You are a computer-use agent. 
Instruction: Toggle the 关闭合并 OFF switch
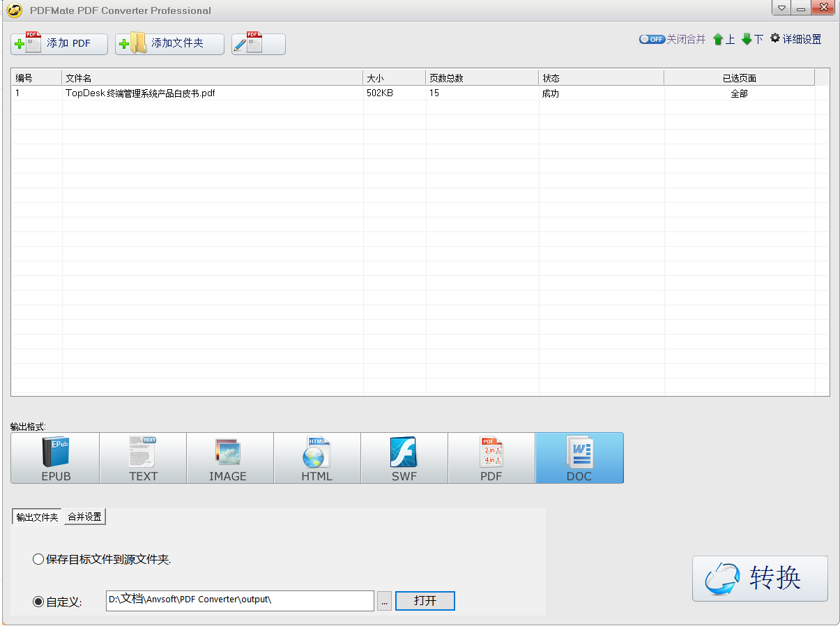[x=652, y=40]
